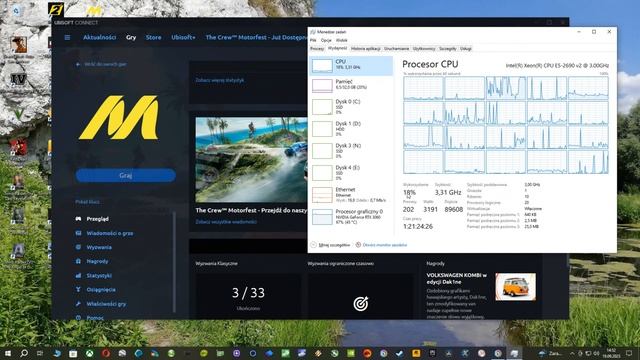This screenshot has height=360, width=640.
Task: Switch to Procesy tab in Task Manager
Action: click(317, 49)
